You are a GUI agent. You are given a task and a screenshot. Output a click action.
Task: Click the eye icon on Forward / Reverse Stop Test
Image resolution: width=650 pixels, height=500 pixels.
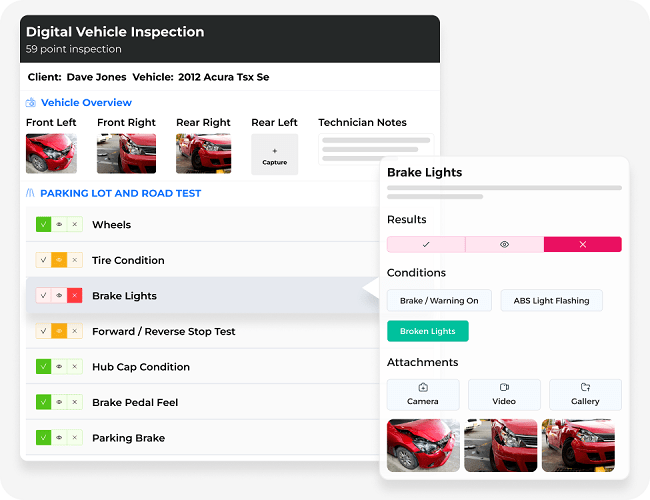pyautogui.click(x=59, y=331)
